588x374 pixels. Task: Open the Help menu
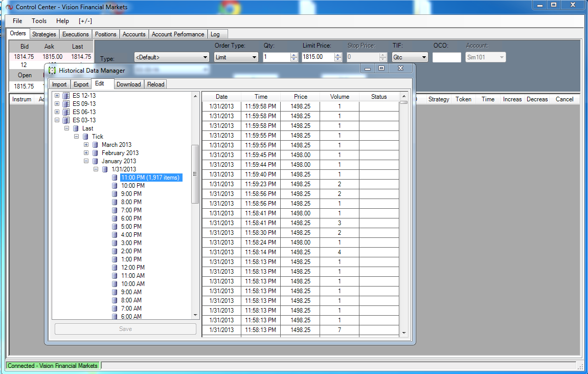click(x=62, y=21)
